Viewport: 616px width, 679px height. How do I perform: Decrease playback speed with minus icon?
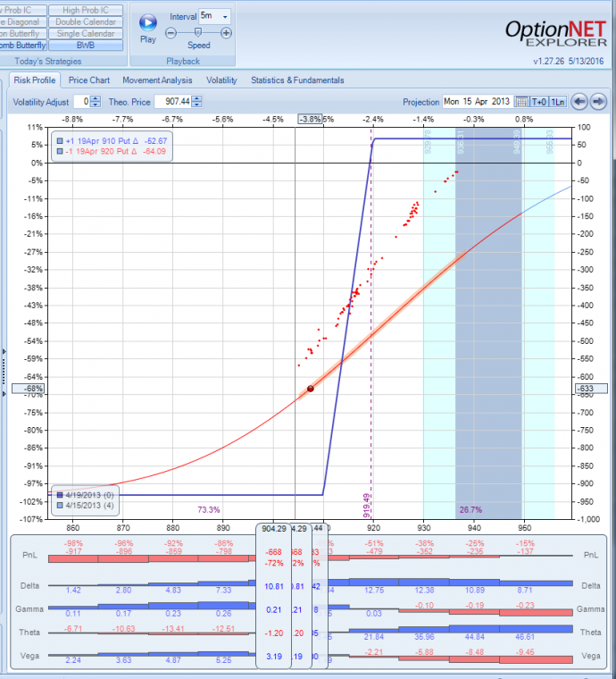171,33
